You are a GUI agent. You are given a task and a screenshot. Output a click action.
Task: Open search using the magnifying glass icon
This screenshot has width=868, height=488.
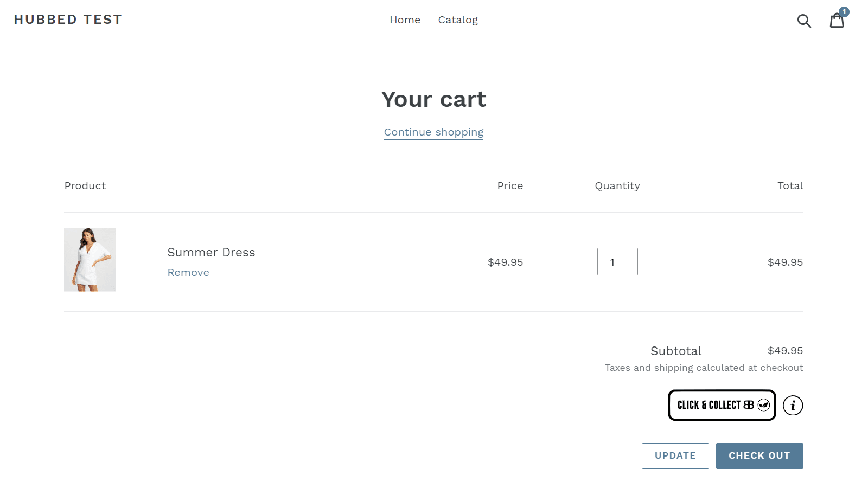(804, 21)
